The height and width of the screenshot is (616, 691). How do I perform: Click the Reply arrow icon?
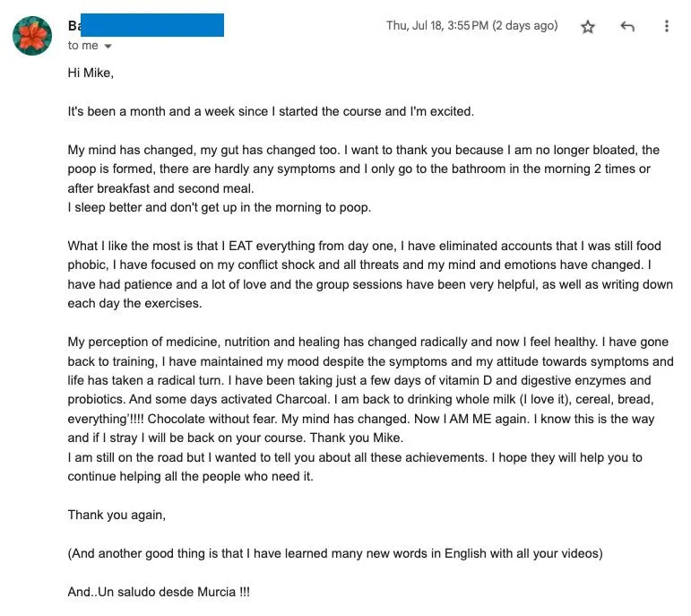627,27
